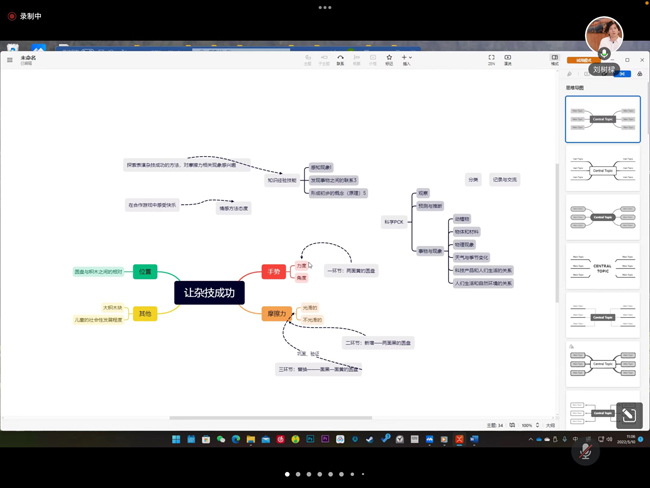The width and height of the screenshot is (650, 488).
Task: Pick the handwritten CENTRAL TOPIC structure
Action: click(603, 266)
